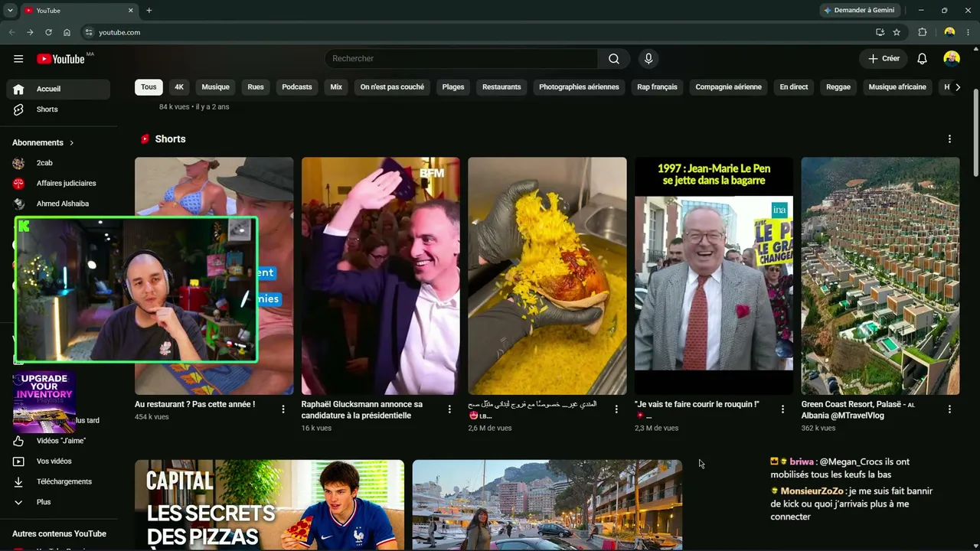Start voice search with the microphone
The height and width of the screenshot is (551, 980).
[x=648, y=59]
